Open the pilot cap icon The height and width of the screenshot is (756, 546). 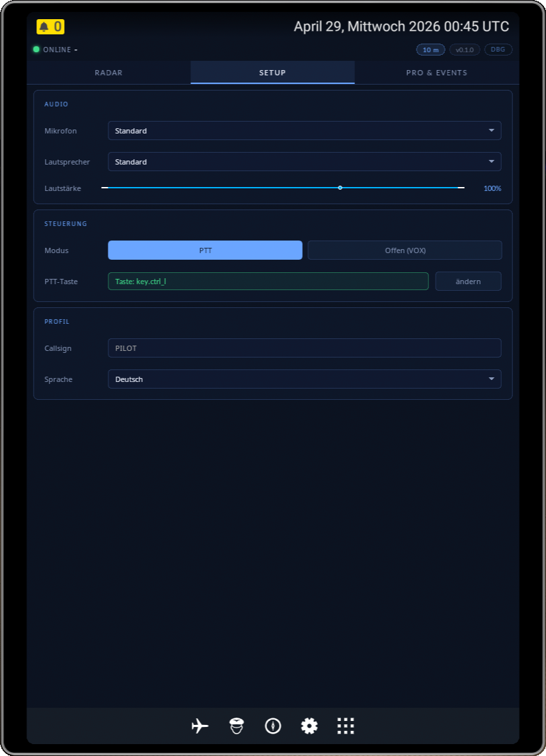tap(236, 726)
